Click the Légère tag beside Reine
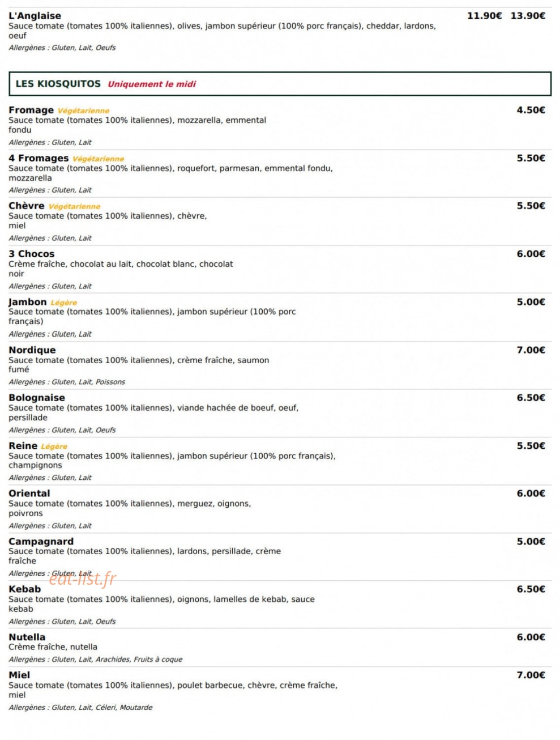The height and width of the screenshot is (740, 560). (x=54, y=447)
